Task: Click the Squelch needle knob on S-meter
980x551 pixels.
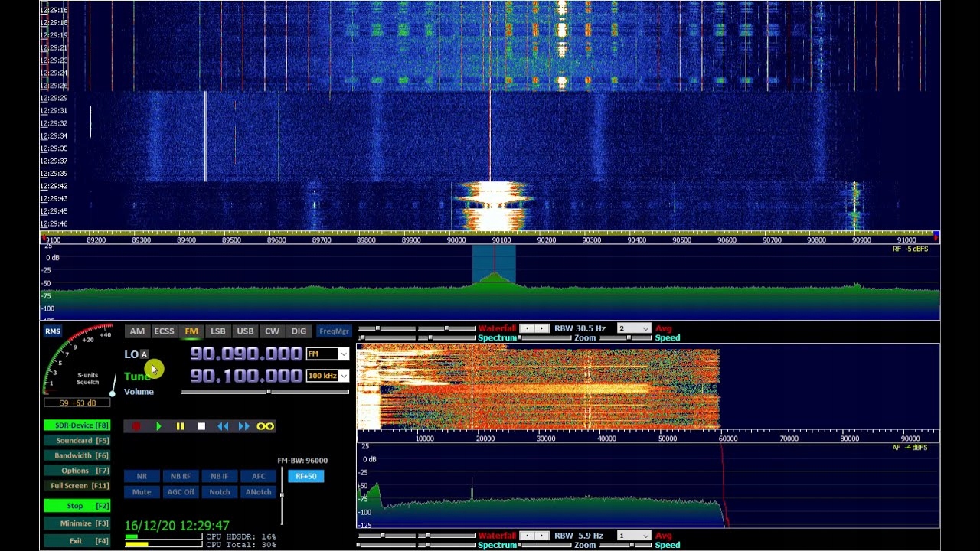Action: click(x=113, y=393)
